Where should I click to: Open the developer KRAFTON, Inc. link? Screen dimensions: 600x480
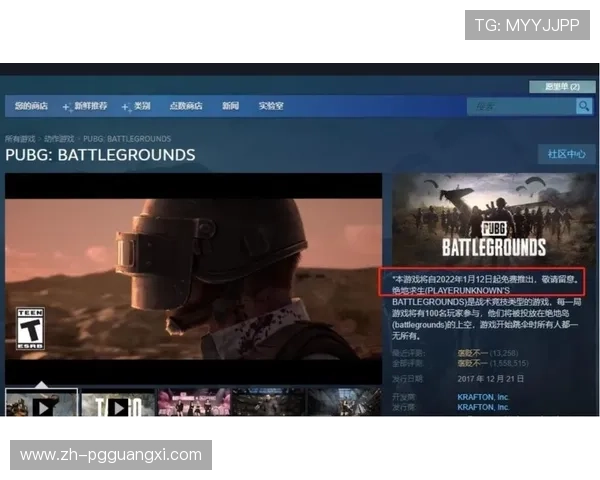point(483,397)
